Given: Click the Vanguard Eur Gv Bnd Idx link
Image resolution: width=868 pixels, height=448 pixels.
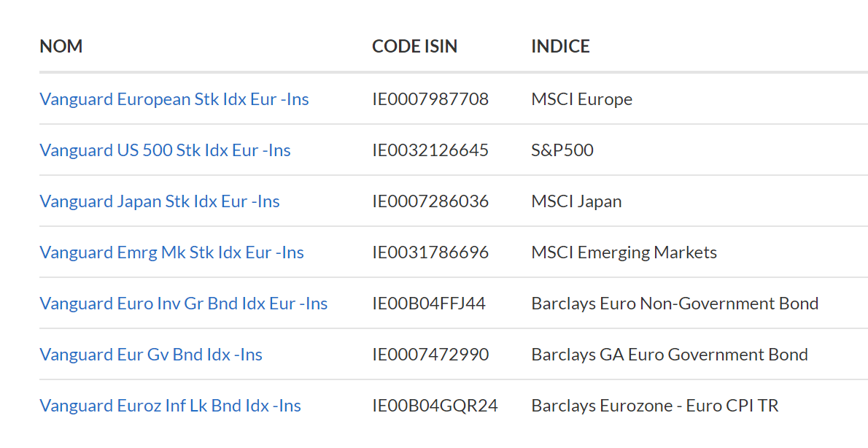Looking at the screenshot, I should coord(150,355).
